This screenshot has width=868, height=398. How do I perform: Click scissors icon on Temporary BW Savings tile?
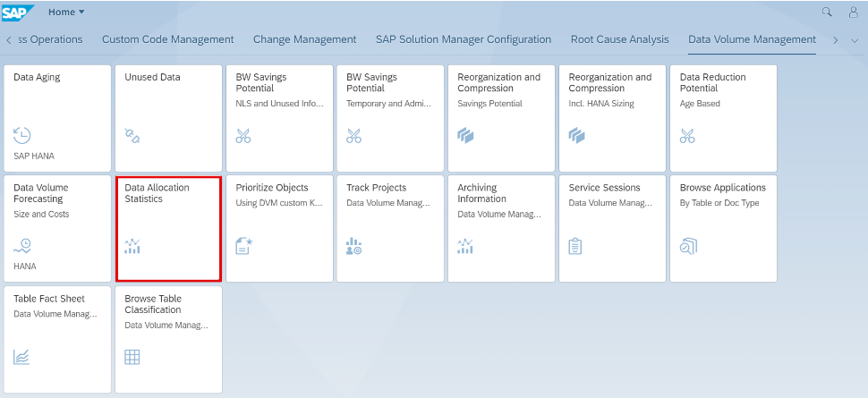[x=354, y=136]
